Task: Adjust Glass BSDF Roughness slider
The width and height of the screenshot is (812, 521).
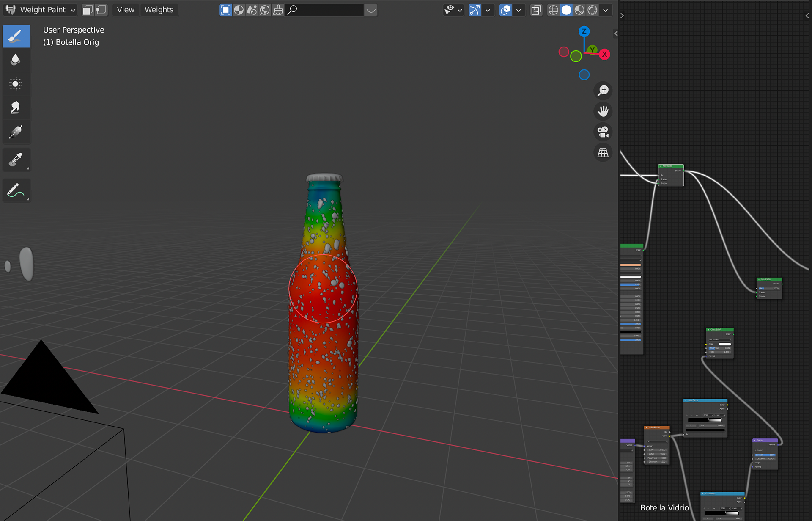Action: tap(719, 348)
